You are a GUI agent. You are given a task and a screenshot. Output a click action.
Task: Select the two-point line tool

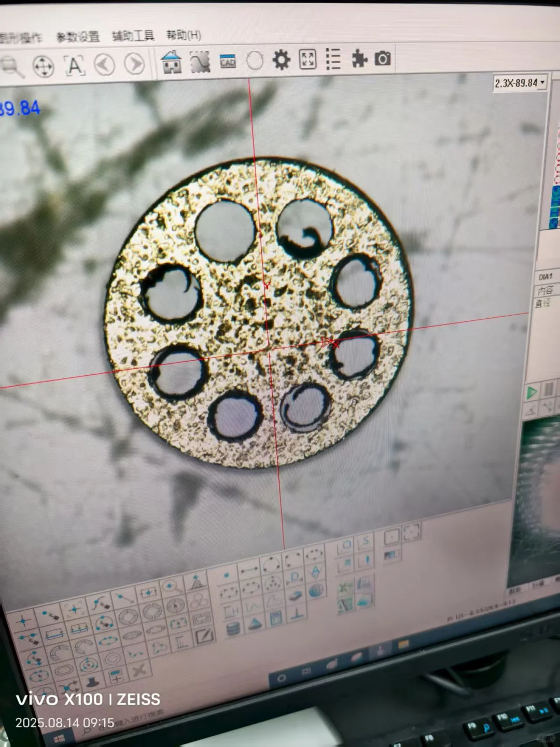(249, 569)
